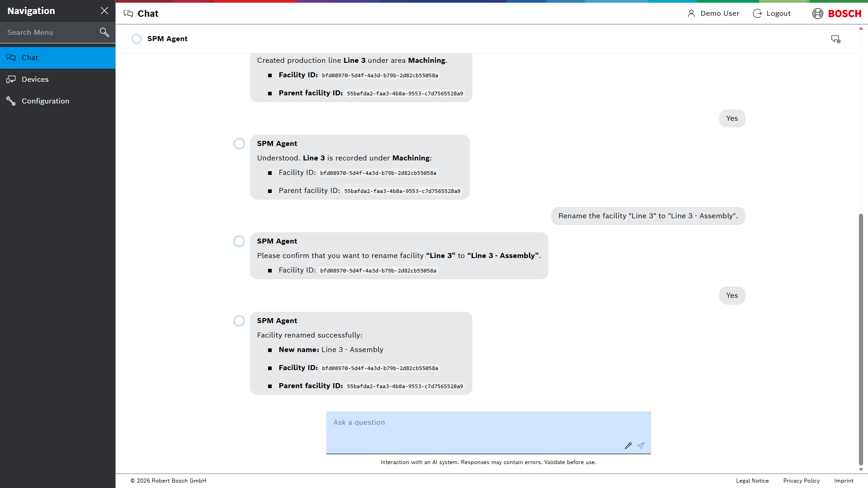The height and width of the screenshot is (488, 868).
Task: Click the Configuration wrench icon
Action: pyautogui.click(x=11, y=101)
